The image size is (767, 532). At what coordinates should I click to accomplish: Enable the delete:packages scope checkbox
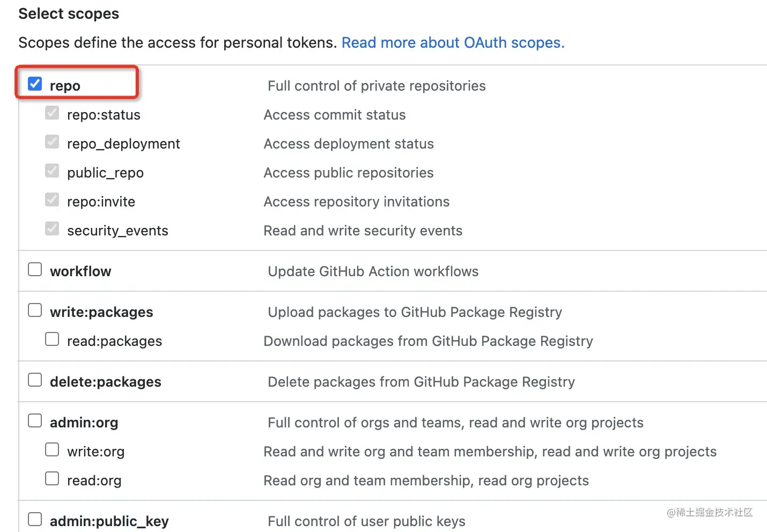coord(35,380)
